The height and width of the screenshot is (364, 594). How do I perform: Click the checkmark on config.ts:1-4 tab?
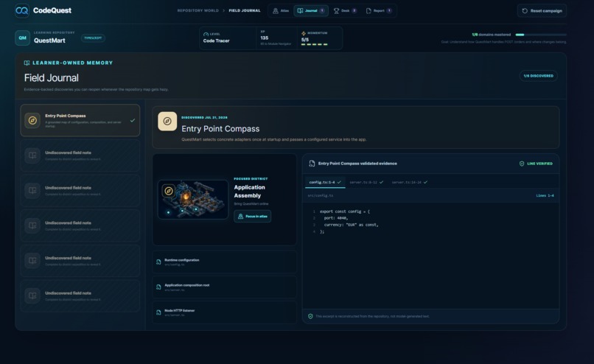point(340,182)
